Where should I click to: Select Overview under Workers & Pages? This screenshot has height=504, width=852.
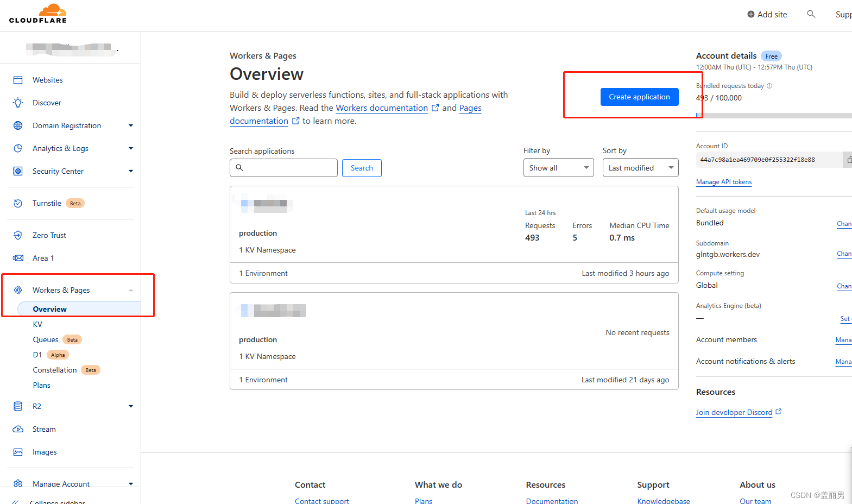79,309
